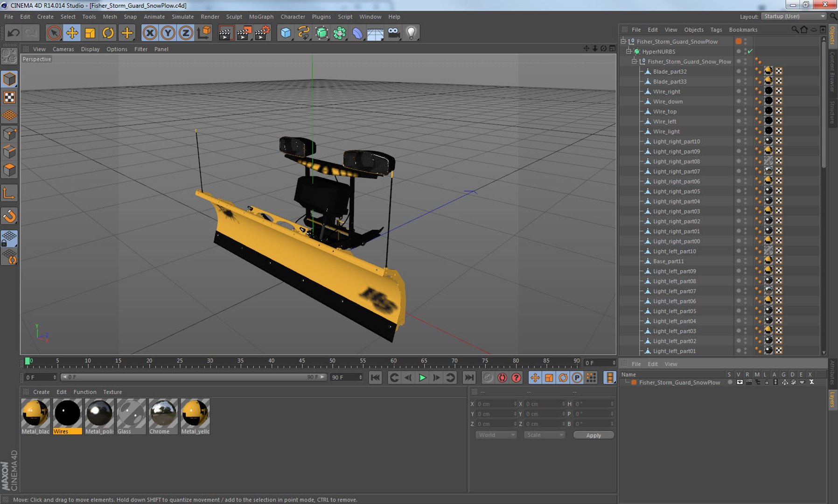
Task: Toggle HyperNURBS green enable checkmark
Action: click(750, 51)
